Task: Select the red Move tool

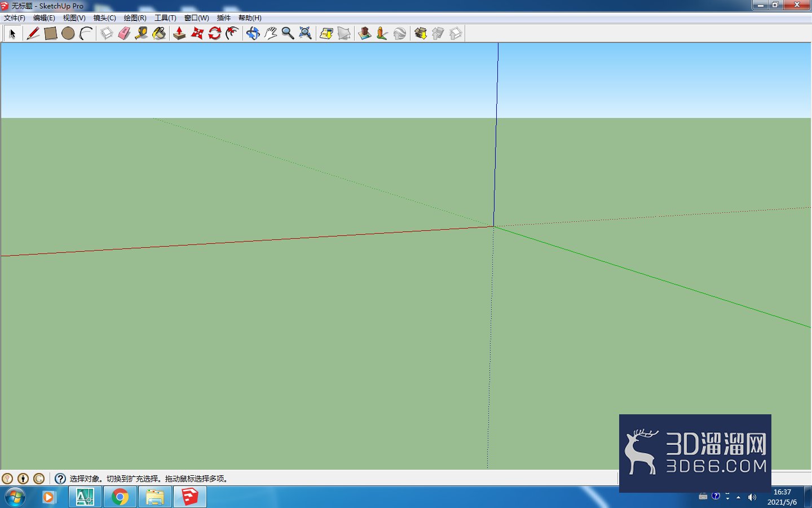Action: [197, 33]
